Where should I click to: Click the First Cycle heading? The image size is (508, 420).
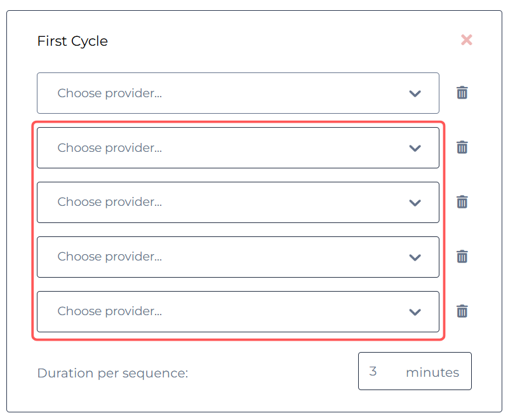[x=72, y=41]
